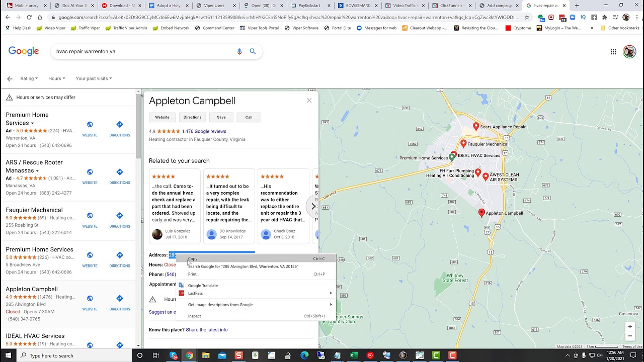This screenshot has height=362, width=644.
Task: Click in the Google search input field
Action: (x=143, y=51)
